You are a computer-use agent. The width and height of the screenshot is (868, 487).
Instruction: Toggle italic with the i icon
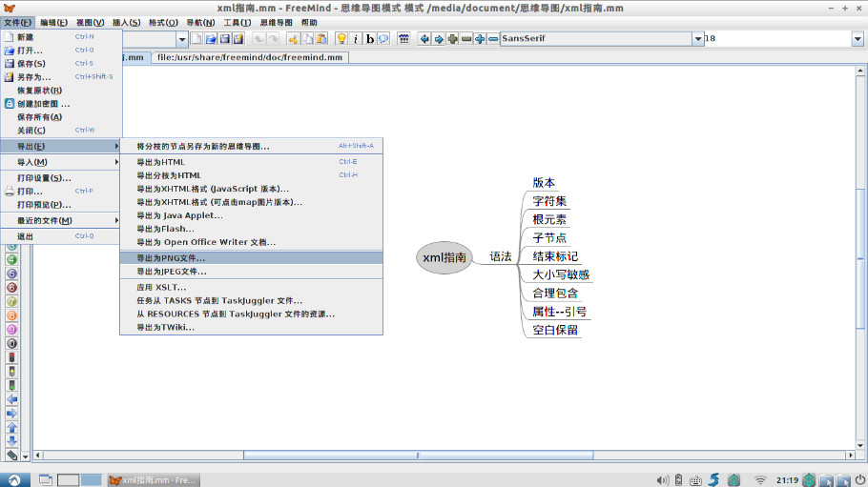pos(356,38)
